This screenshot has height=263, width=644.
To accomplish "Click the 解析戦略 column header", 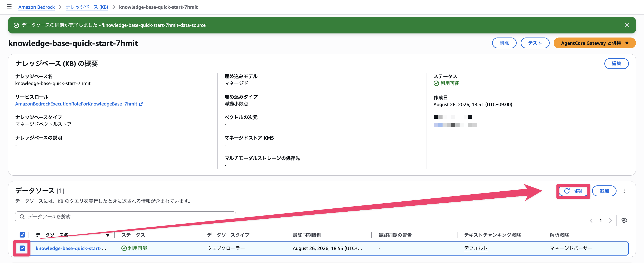I will (559, 235).
